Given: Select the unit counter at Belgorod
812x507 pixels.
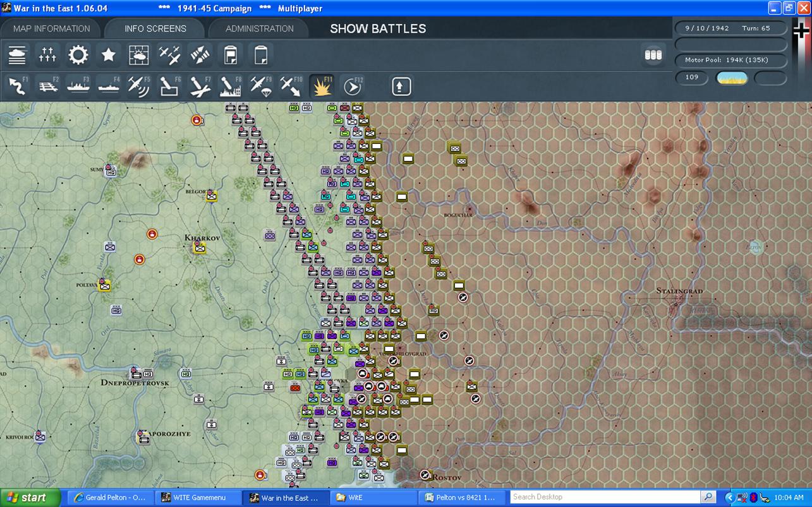Looking at the screenshot, I should click(212, 196).
